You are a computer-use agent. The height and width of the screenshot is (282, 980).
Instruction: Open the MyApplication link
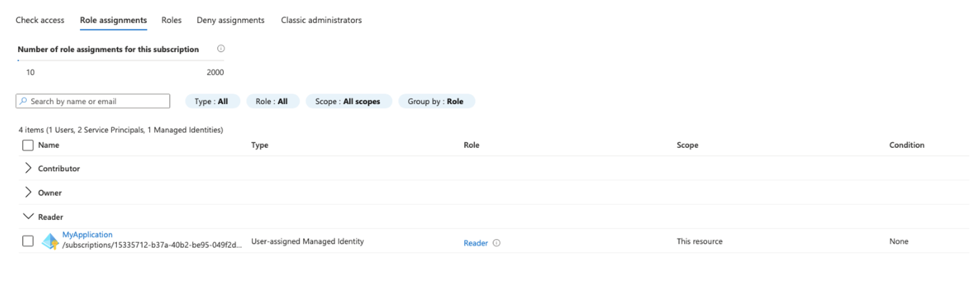click(87, 234)
